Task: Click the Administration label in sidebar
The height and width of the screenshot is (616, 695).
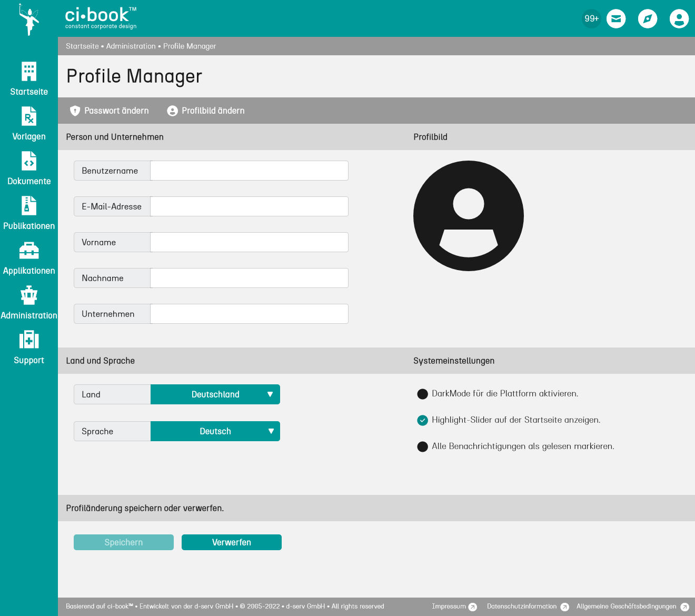Action: pyautogui.click(x=29, y=315)
